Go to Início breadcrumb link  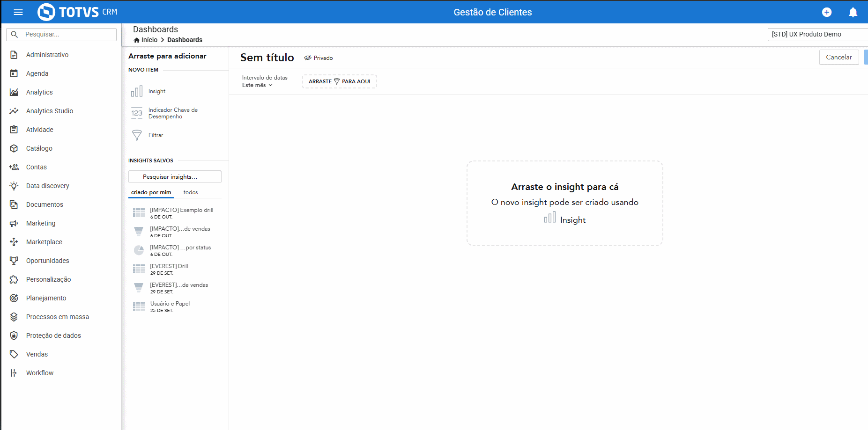point(149,40)
